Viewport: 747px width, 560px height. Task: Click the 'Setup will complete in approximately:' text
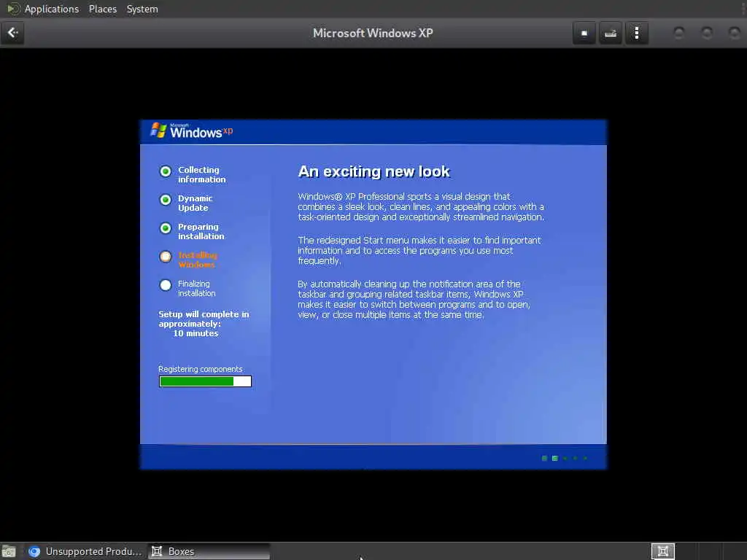(x=204, y=319)
